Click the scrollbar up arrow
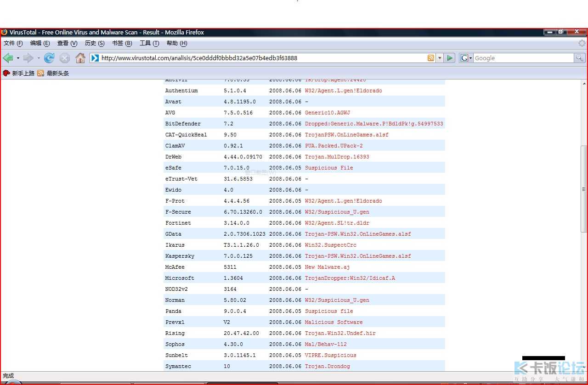Image resolution: width=588 pixels, height=385 pixels. [584, 84]
